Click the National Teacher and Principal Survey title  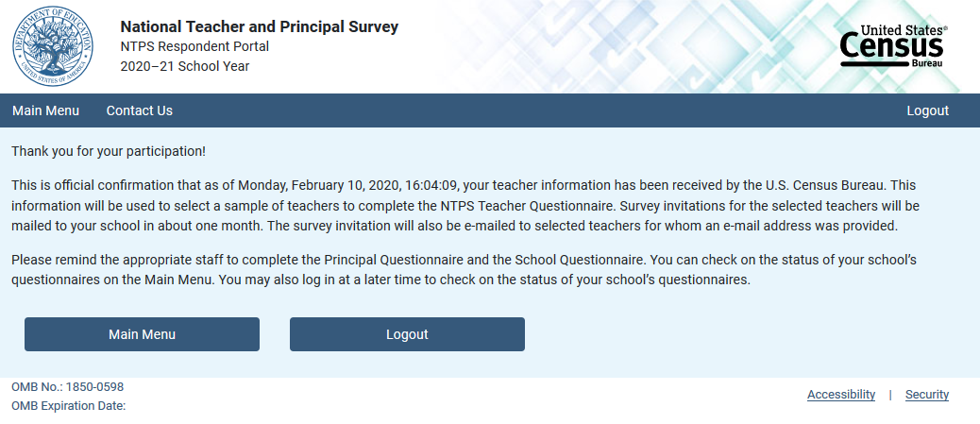point(259,26)
